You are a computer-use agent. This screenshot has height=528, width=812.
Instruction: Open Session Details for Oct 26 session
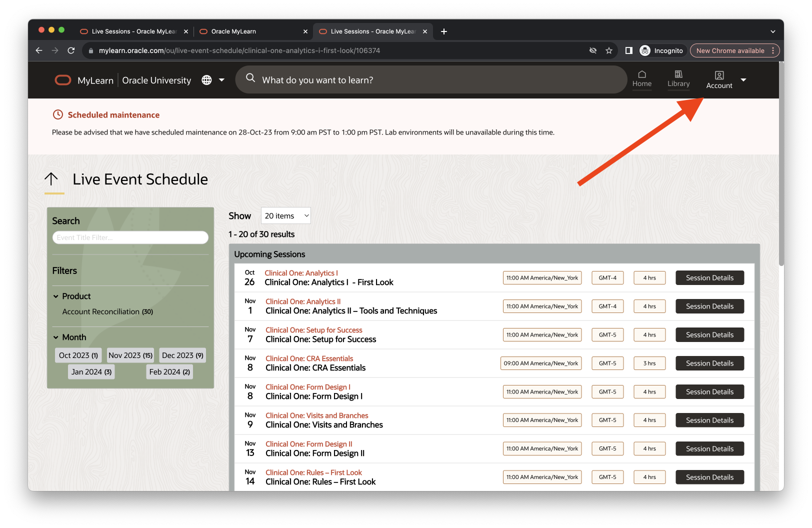point(709,278)
